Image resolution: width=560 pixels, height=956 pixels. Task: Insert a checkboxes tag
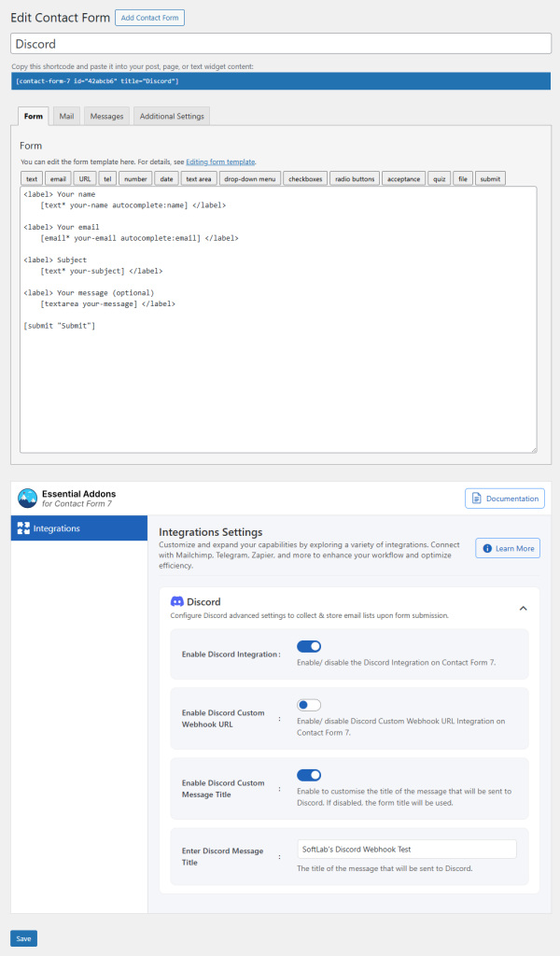(x=305, y=178)
